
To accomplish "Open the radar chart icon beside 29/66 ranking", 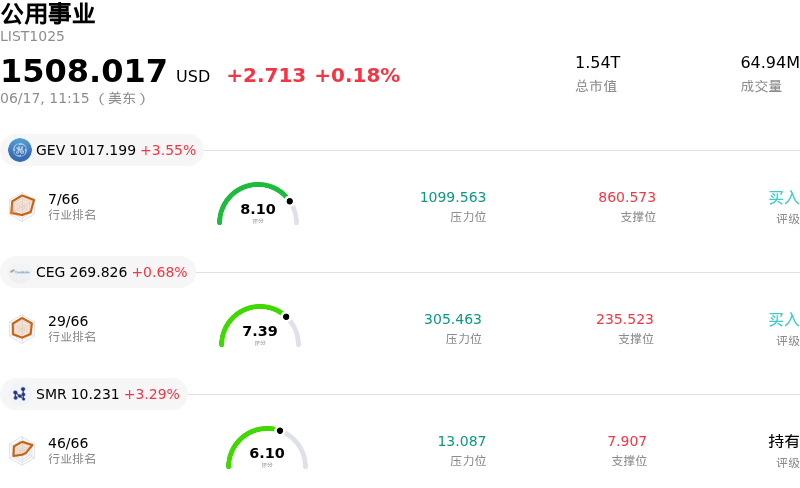I will tap(22, 329).
